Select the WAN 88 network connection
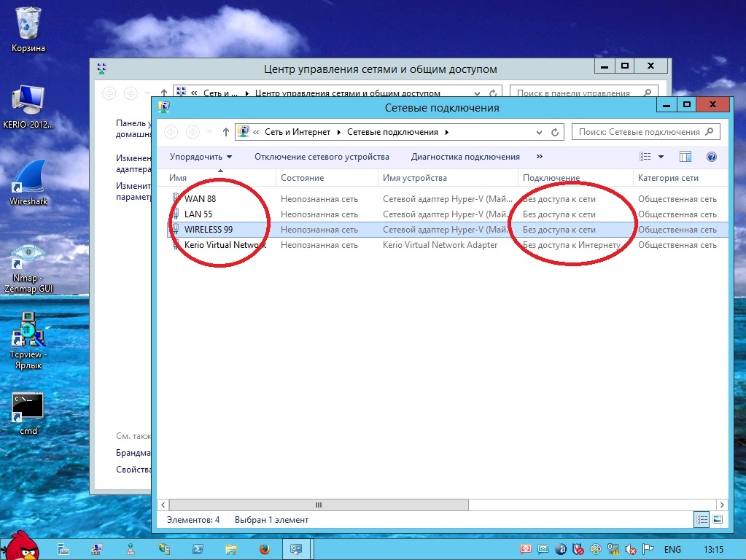The width and height of the screenshot is (746, 560). [200, 199]
